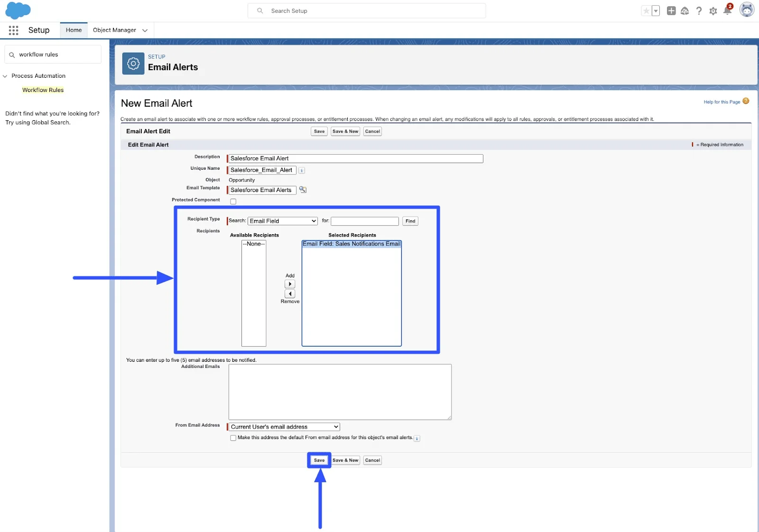
Task: Collapse the Process Automation section
Action: coord(5,76)
